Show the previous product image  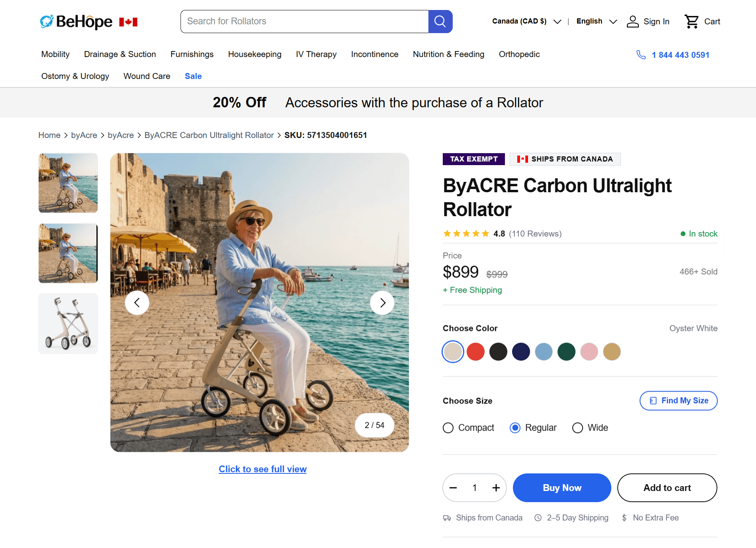(137, 303)
